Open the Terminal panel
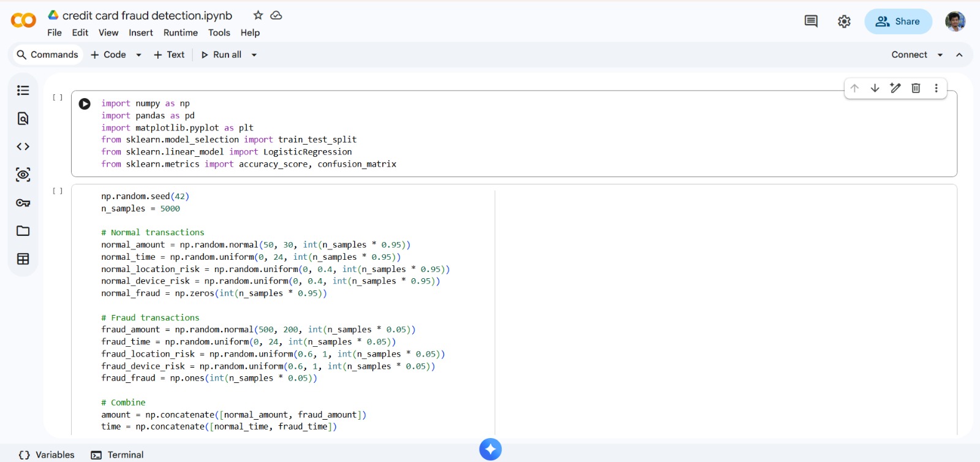Image resolution: width=980 pixels, height=462 pixels. (117, 455)
